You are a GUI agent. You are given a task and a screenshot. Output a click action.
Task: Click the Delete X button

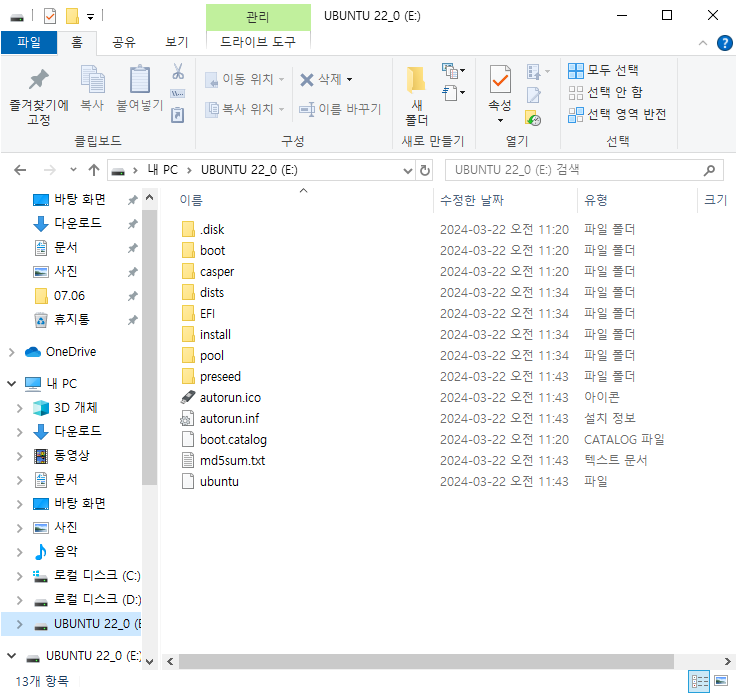tap(326, 79)
